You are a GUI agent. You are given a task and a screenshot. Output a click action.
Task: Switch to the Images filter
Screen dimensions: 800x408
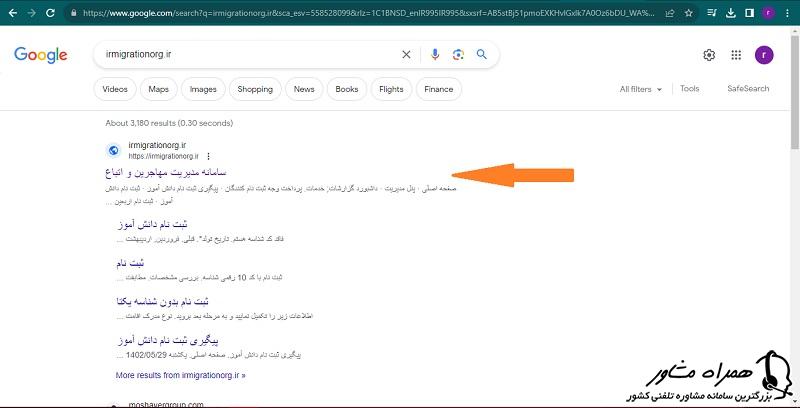point(203,89)
